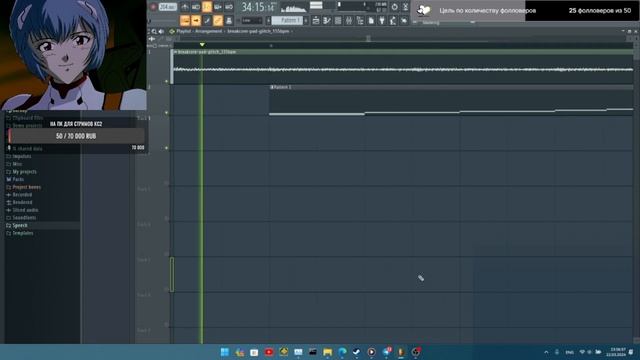Toggle the pencil note option button

click(207, 20)
